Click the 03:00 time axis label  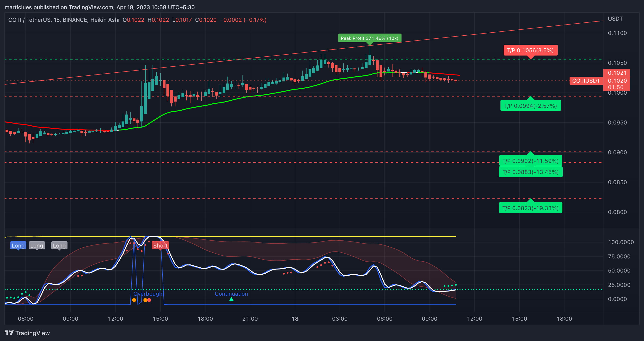click(340, 319)
